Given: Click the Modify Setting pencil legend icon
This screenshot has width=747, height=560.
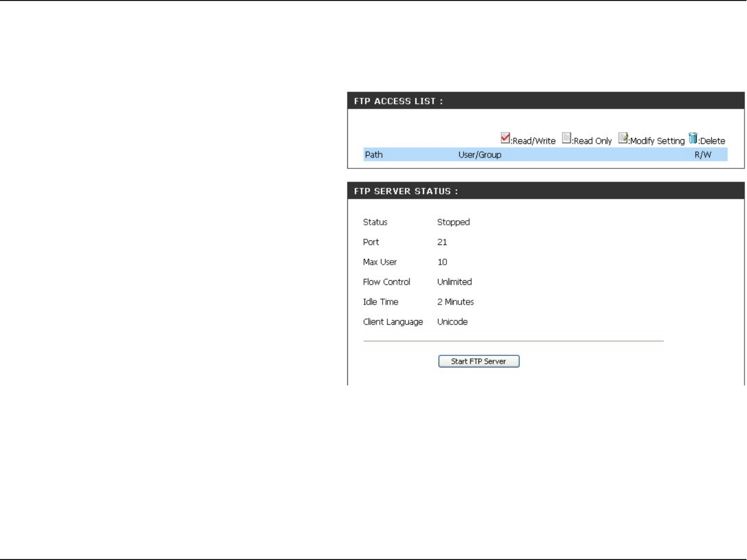Looking at the screenshot, I should [x=623, y=138].
